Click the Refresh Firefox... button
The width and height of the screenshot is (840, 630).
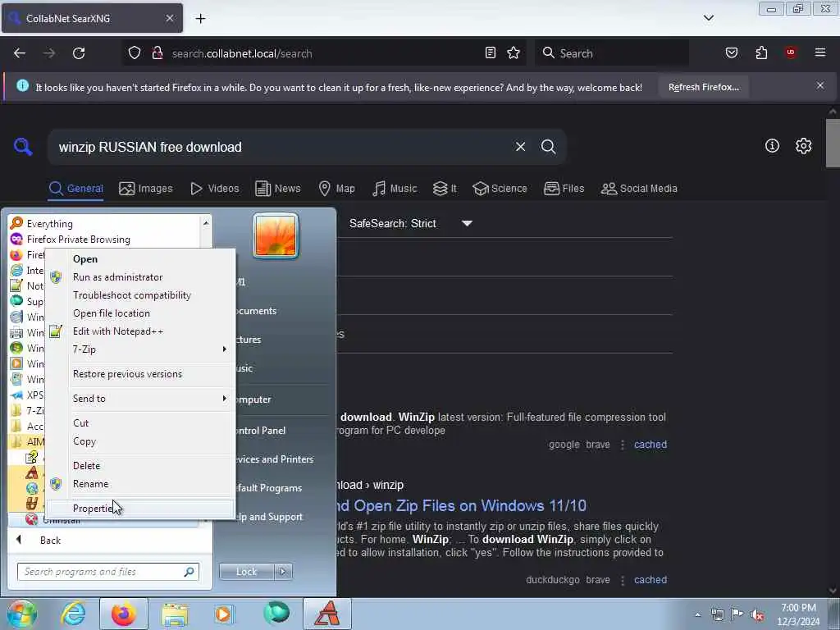[x=703, y=87]
